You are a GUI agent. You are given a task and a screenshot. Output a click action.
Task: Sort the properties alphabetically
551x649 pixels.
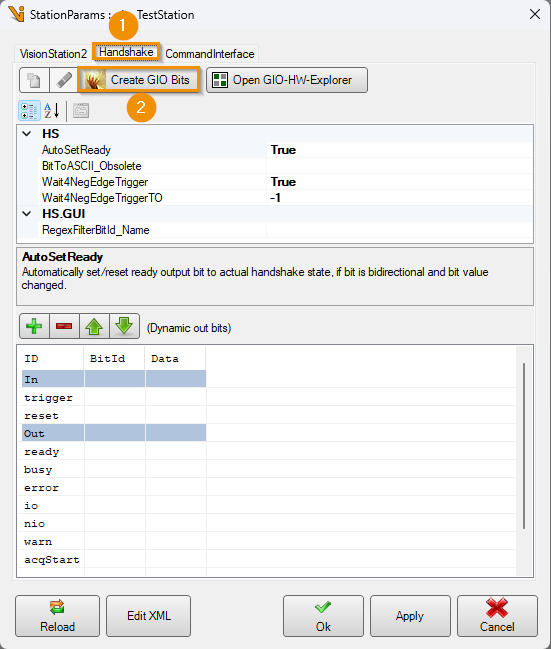pos(52,111)
